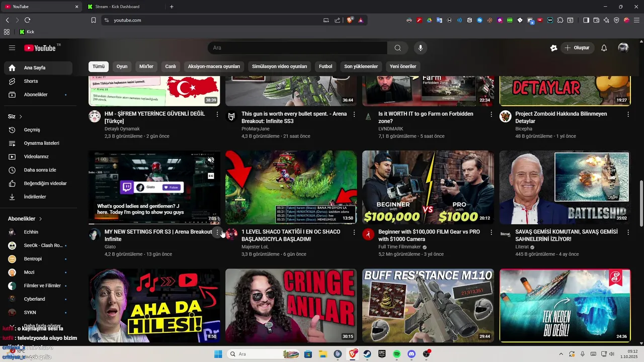
Task: Open SYKN channel subscription
Action: (38, 312)
